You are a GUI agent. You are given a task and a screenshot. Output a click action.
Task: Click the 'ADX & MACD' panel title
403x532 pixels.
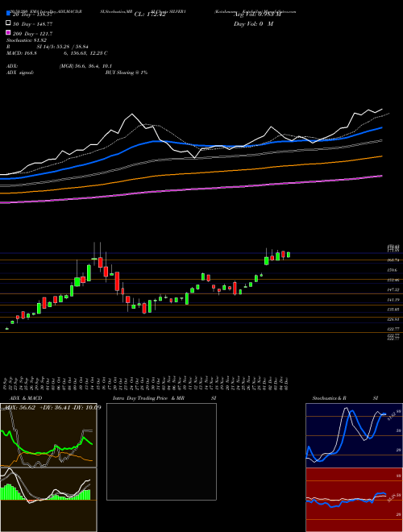[26, 398]
